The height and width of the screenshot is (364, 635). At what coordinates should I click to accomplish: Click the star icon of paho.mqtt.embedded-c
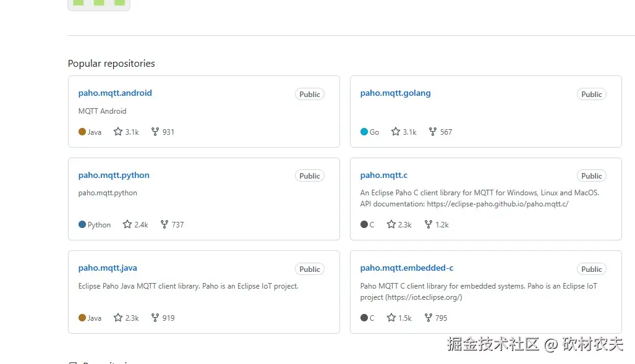[391, 318]
